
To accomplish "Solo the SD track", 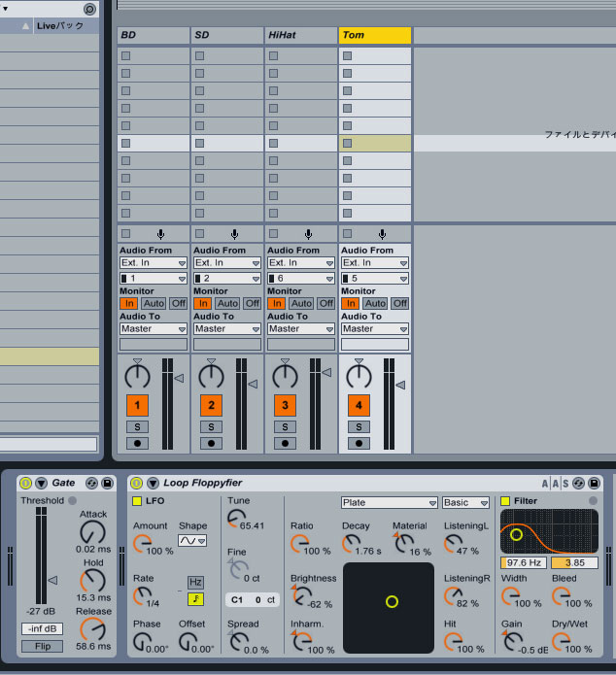I will click(x=211, y=427).
